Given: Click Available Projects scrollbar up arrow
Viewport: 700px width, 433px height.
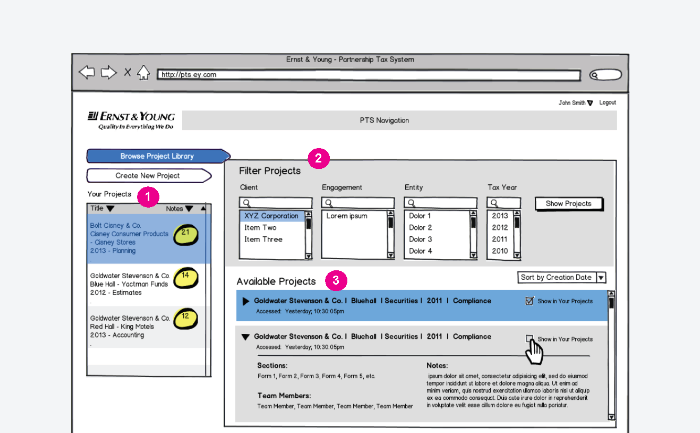Looking at the screenshot, I should point(611,294).
